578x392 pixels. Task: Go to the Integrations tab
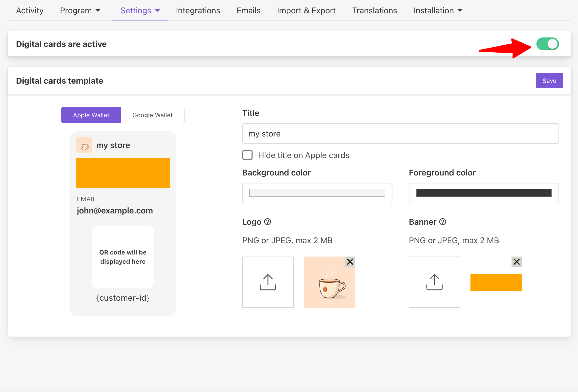(198, 11)
